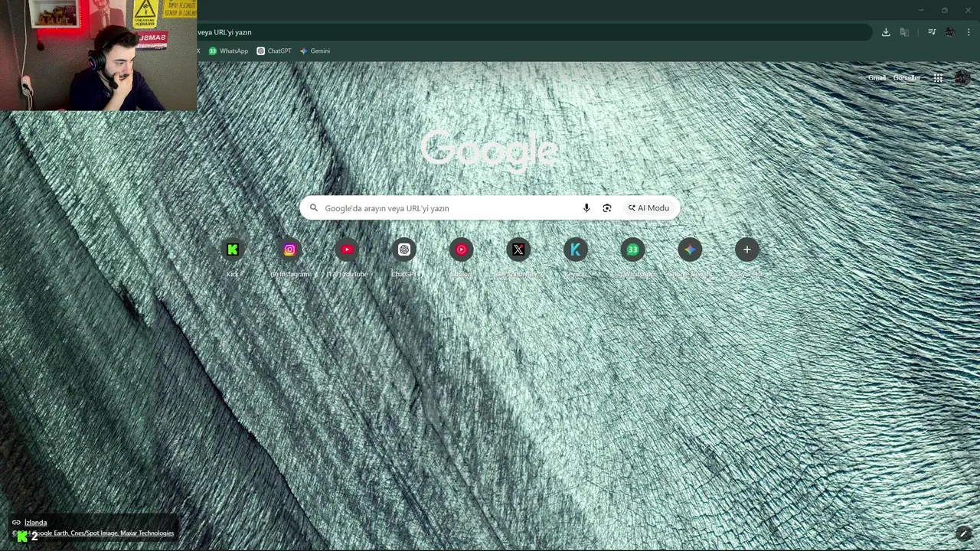Open the Chrome profile avatar in the toolbar
The image size is (980, 551).
click(950, 32)
